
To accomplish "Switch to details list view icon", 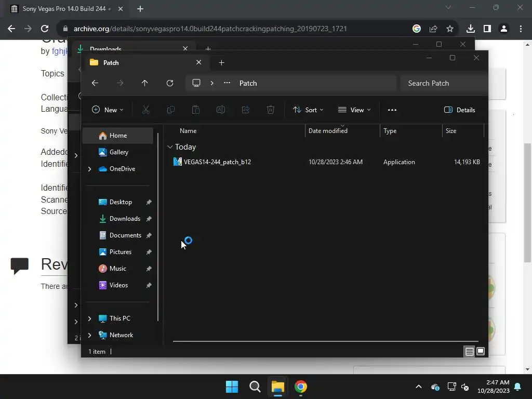I will pyautogui.click(x=469, y=352).
